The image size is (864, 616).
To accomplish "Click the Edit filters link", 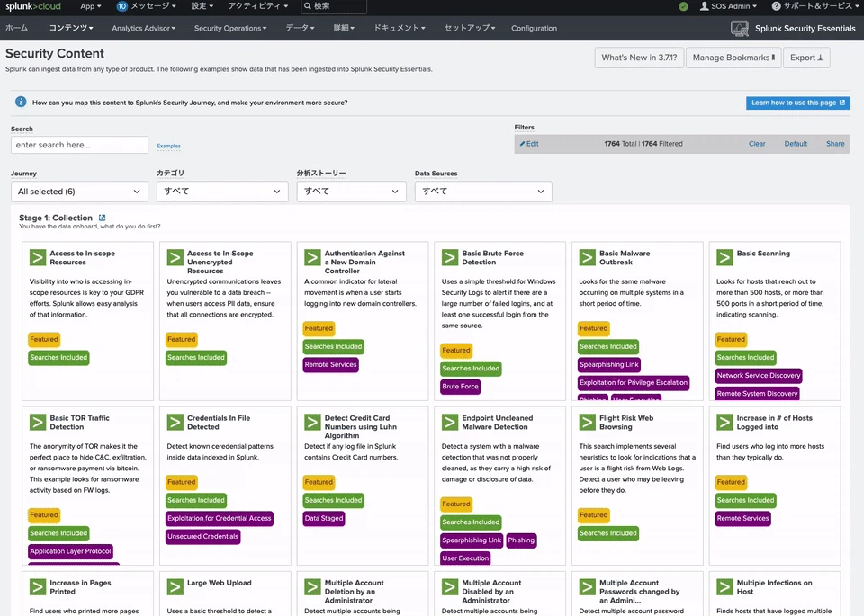I will click(x=529, y=144).
